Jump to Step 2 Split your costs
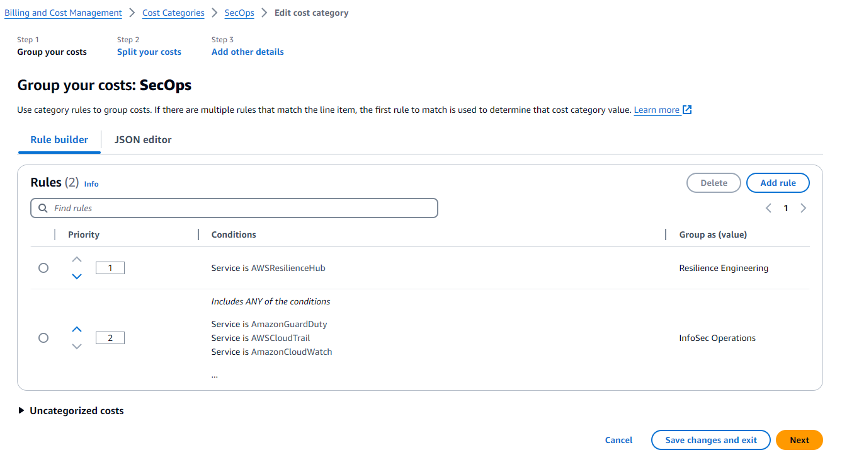 coord(149,52)
